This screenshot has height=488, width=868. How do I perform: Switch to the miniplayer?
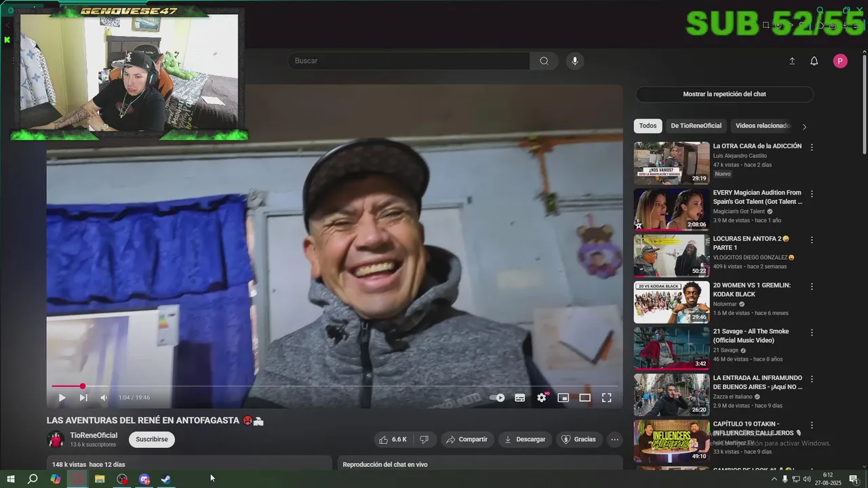(563, 398)
